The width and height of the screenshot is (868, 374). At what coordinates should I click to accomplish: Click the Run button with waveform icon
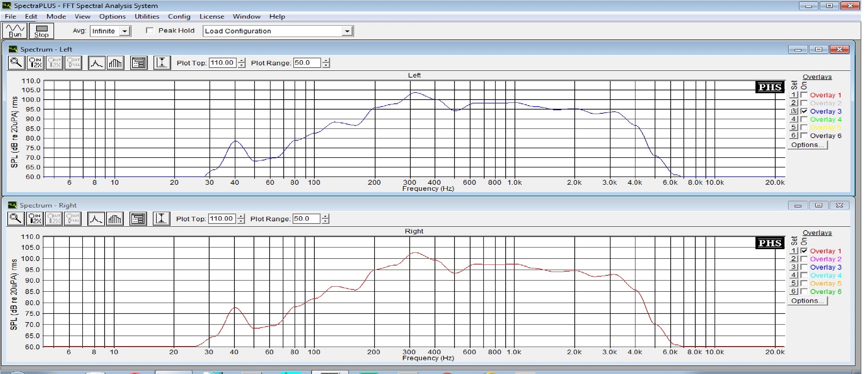[15, 31]
